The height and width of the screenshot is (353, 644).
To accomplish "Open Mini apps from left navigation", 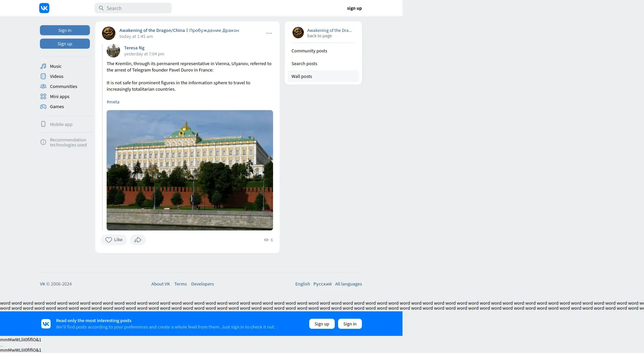I will pyautogui.click(x=60, y=96).
